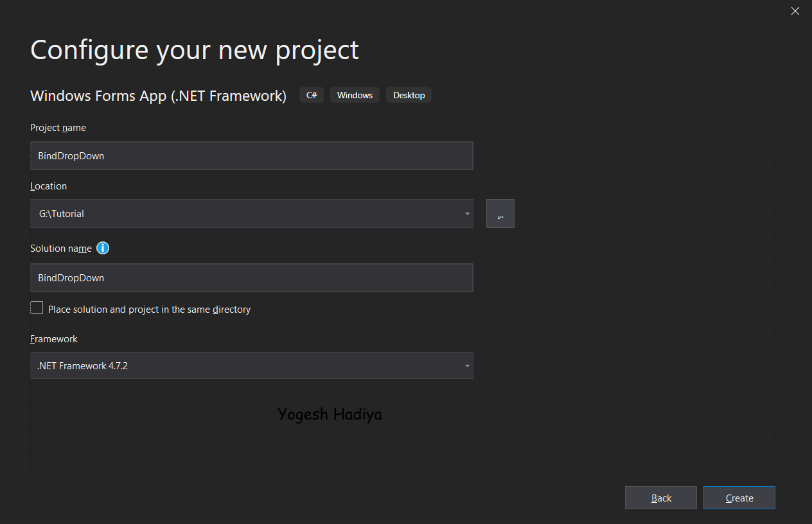
Task: Click the Windows Forms App (.NET Framework) heading
Action: tap(158, 96)
